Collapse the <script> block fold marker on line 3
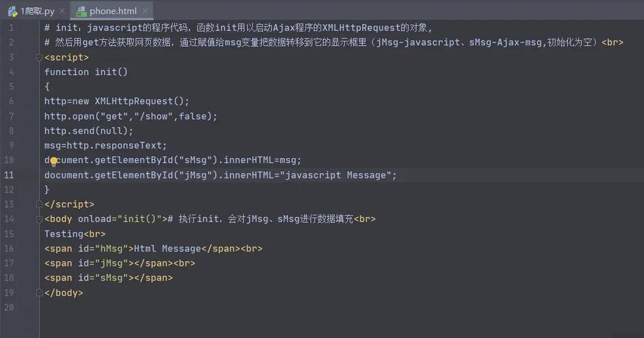This screenshot has height=338, width=644. 39,57
